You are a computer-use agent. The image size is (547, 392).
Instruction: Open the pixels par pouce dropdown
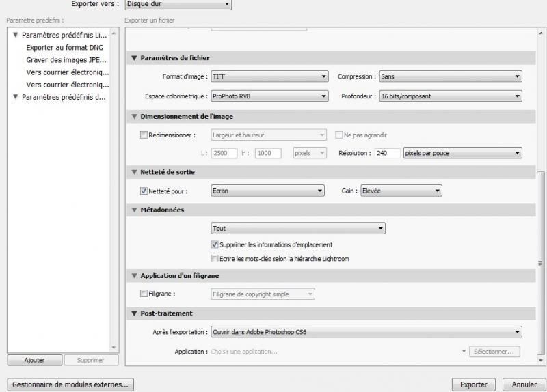tap(463, 153)
